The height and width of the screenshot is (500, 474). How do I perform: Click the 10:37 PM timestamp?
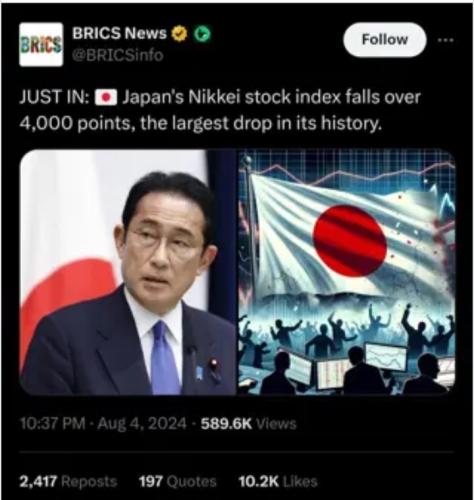(53, 424)
